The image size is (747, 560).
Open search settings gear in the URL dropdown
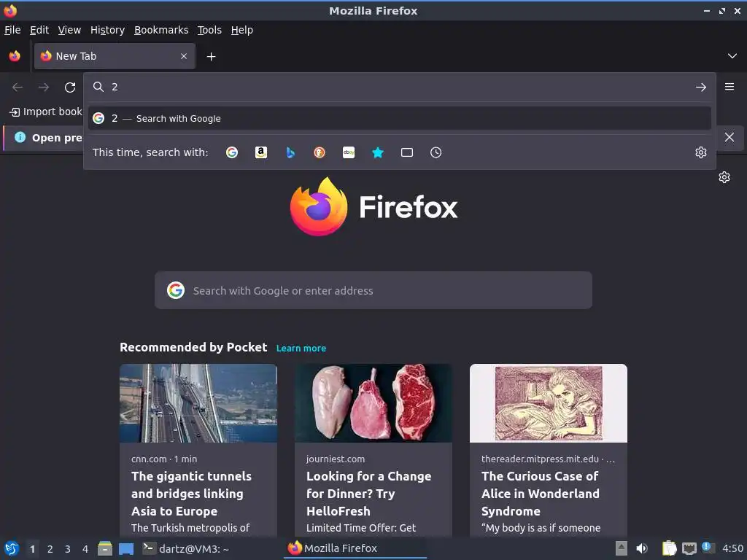tap(701, 152)
